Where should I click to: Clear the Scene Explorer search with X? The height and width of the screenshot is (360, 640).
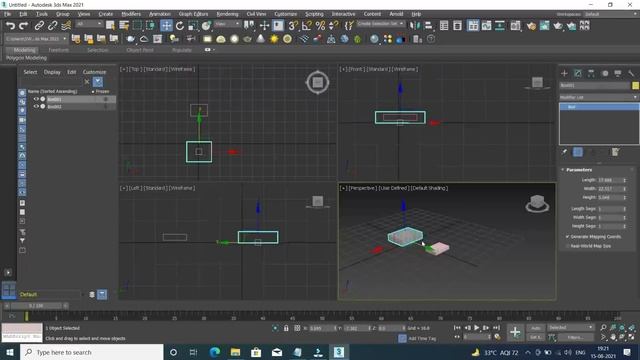[x=87, y=82]
